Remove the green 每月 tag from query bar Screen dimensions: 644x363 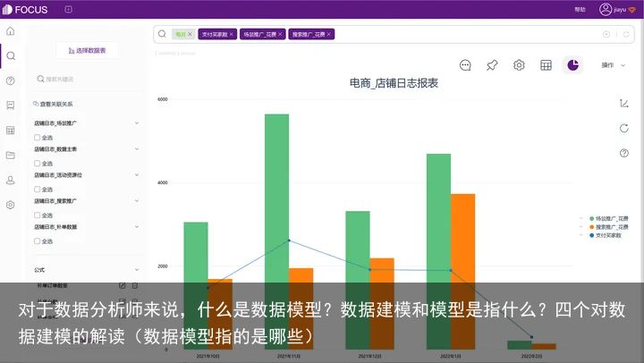click(190, 34)
